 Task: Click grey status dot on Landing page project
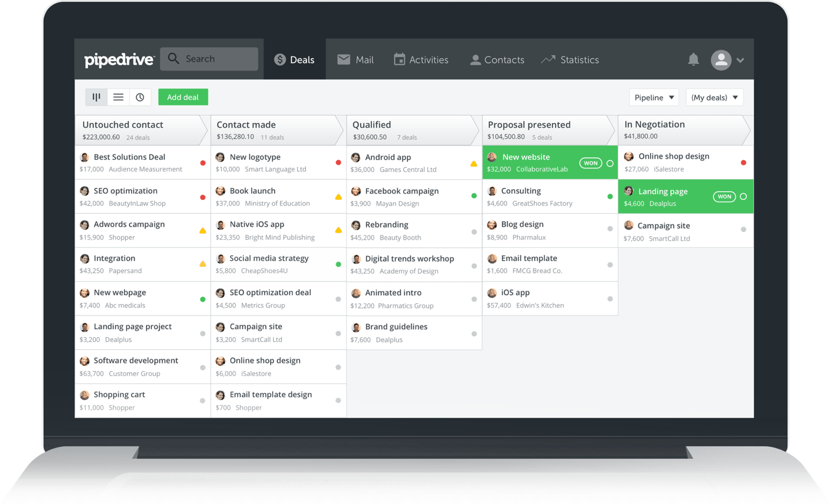click(203, 334)
